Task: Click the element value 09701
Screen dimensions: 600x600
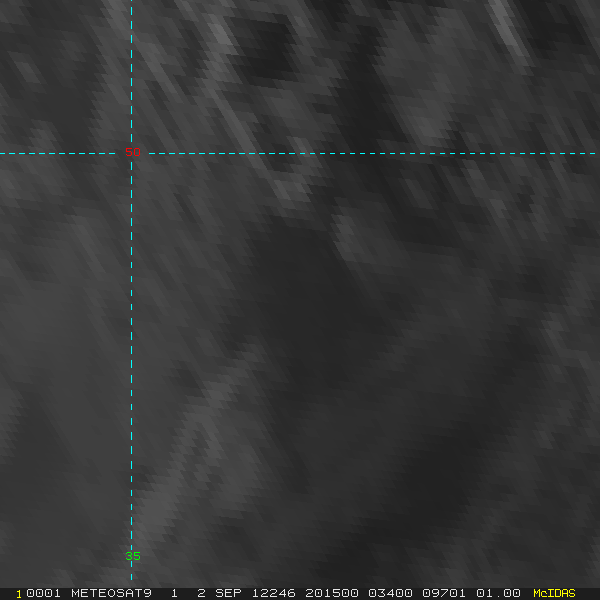Action: coord(444,593)
